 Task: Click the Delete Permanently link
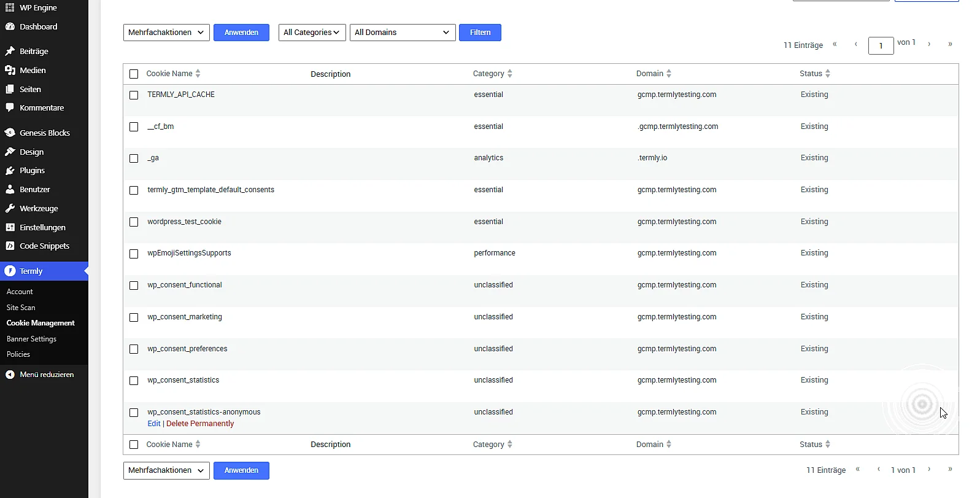pos(200,424)
